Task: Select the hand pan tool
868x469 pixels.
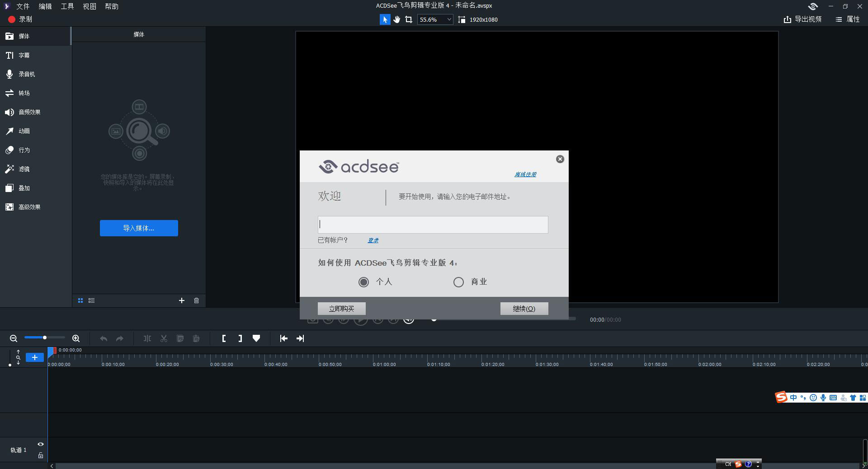Action: (396, 19)
